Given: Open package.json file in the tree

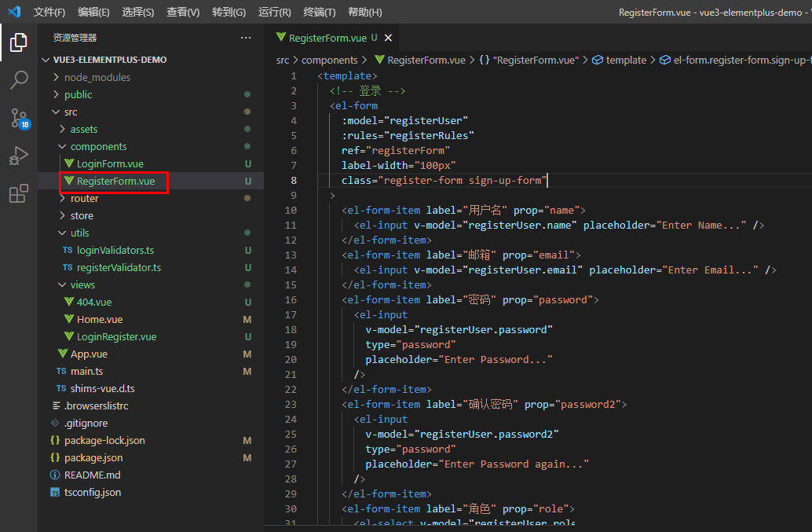Looking at the screenshot, I should coord(93,457).
